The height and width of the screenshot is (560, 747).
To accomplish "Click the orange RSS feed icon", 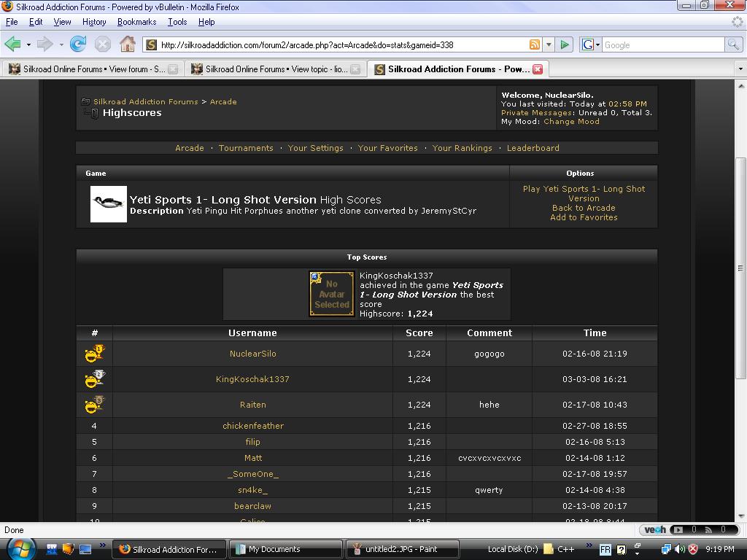I will (535, 44).
